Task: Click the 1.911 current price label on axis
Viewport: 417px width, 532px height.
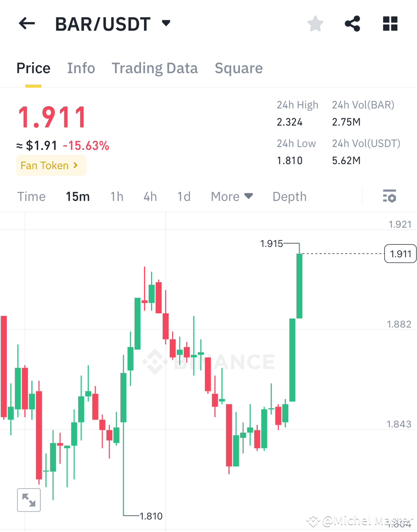Action: (400, 254)
